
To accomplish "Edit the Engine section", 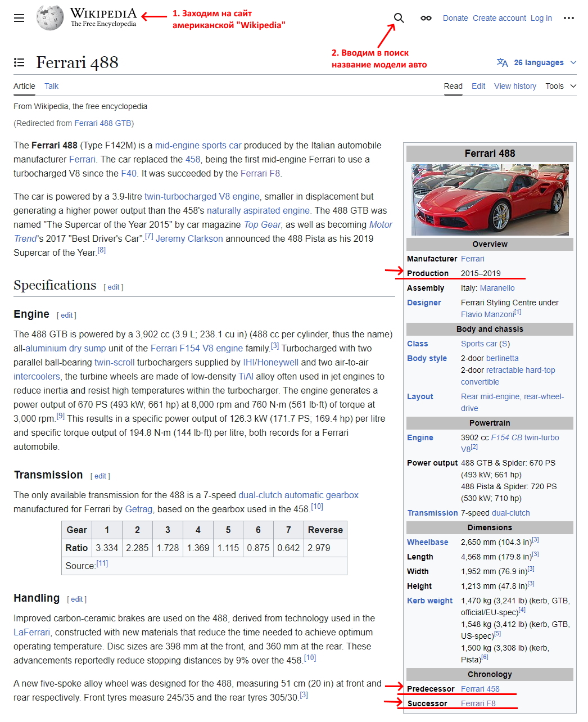I will point(67,315).
